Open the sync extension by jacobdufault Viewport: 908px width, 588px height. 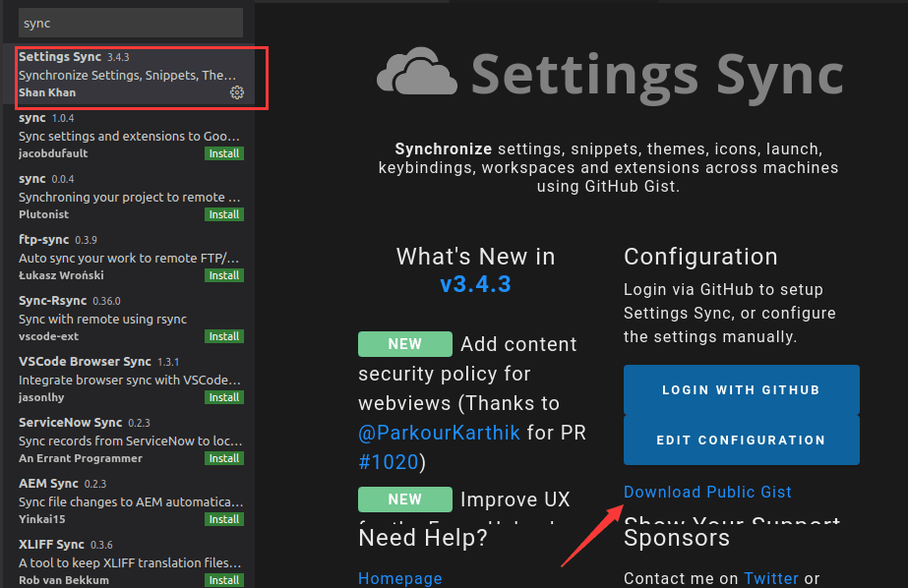130,136
